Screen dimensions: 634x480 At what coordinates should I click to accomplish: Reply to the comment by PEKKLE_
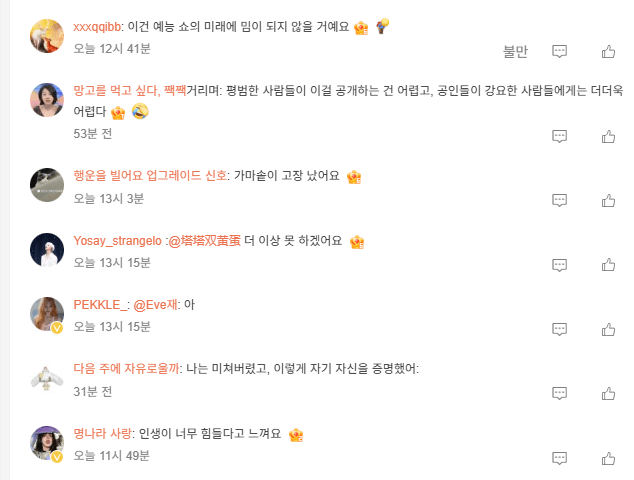pyautogui.click(x=560, y=328)
